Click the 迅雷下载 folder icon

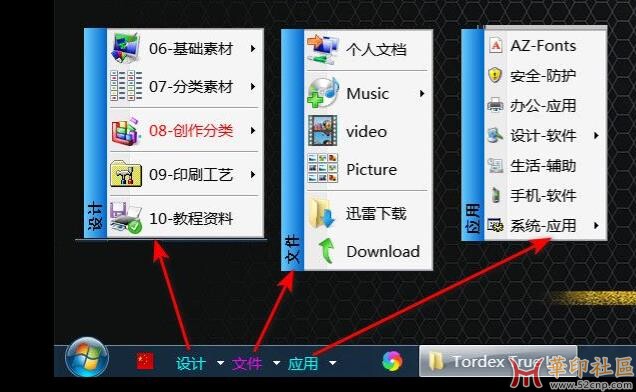point(322,213)
